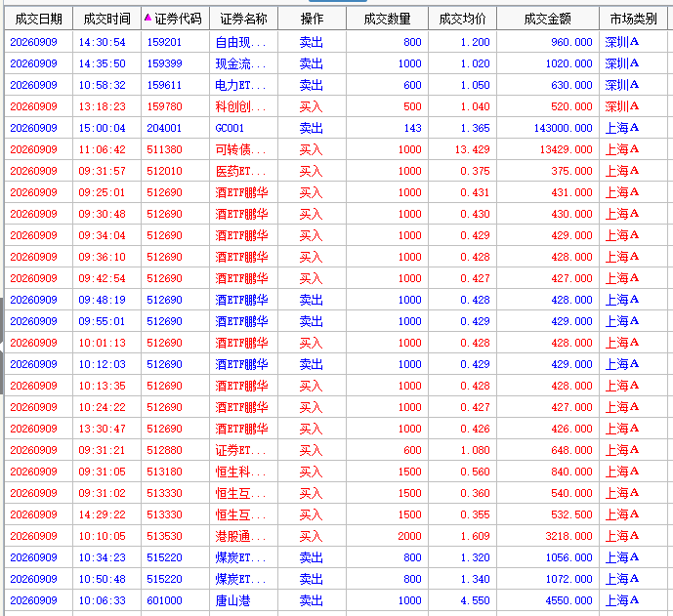
Task: Select the 自由现 159201 sell row
Action: click(x=336, y=42)
